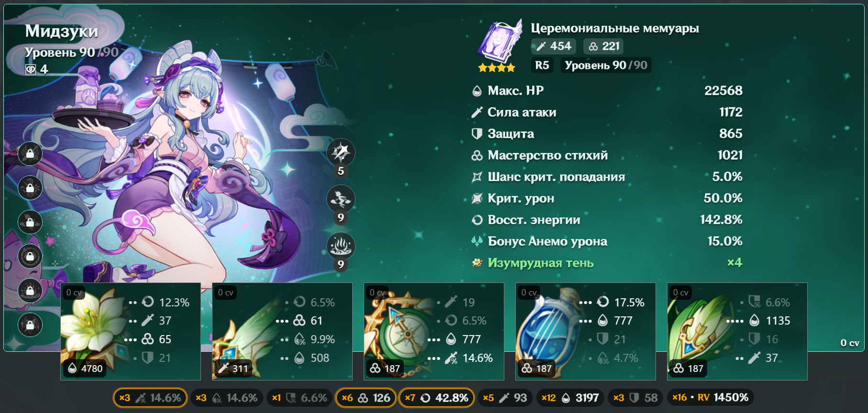Screen dimensions: 868x413
Task: Open the flower artifact with 4780 HP
Action: pyautogui.click(x=131, y=331)
